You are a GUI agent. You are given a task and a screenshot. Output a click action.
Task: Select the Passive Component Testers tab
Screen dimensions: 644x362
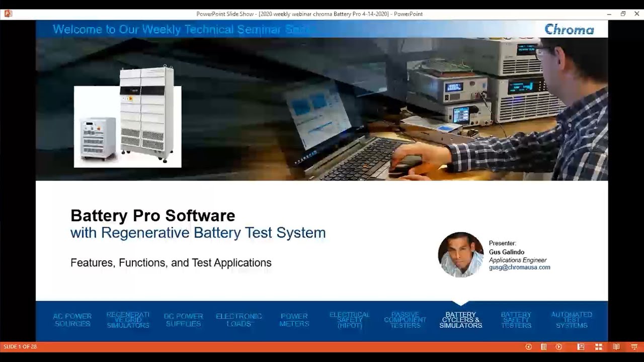pos(405,320)
